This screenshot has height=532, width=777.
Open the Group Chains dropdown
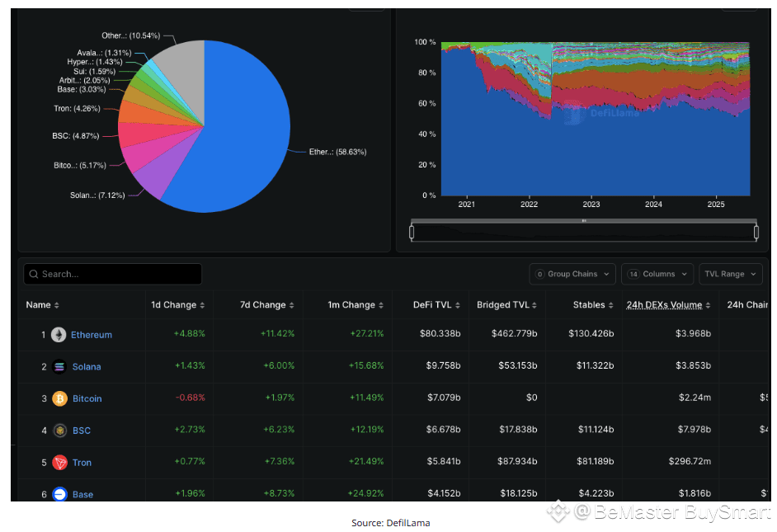pyautogui.click(x=572, y=274)
